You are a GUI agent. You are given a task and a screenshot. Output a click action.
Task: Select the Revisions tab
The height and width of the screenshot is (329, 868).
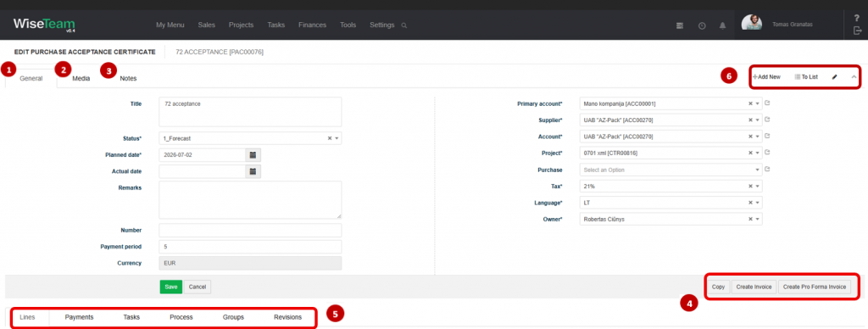click(x=288, y=317)
